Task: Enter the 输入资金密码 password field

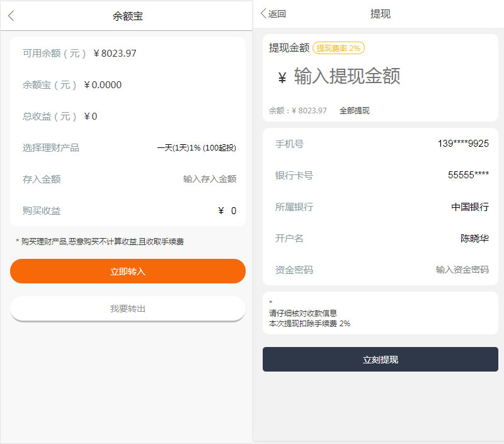Action: (x=462, y=270)
